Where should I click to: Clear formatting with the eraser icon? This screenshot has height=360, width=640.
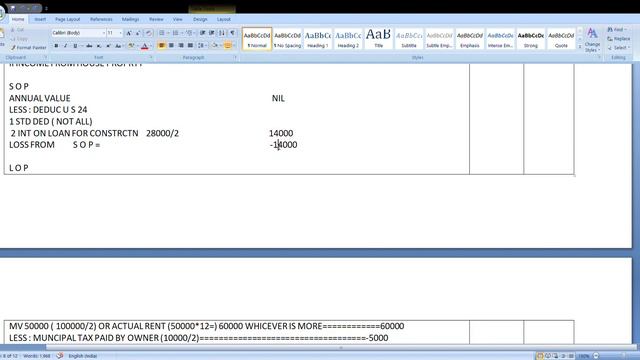click(x=149, y=33)
